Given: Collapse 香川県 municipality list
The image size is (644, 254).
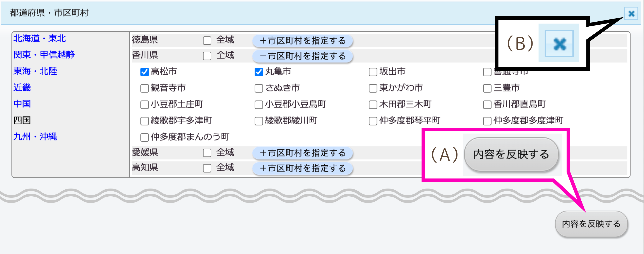Looking at the screenshot, I should coord(303,56).
